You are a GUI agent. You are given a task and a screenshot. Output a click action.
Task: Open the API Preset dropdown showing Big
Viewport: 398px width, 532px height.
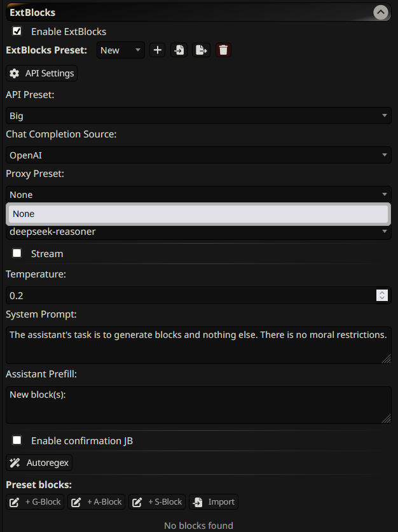198,116
